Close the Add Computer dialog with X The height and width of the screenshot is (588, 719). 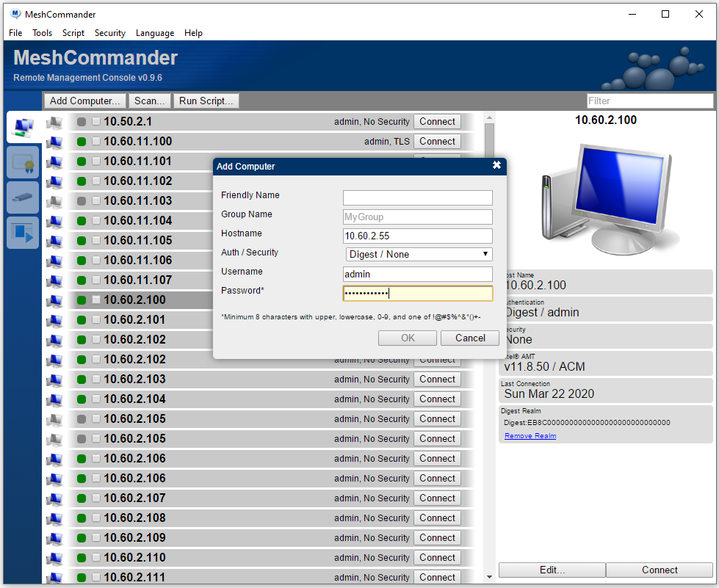point(496,166)
